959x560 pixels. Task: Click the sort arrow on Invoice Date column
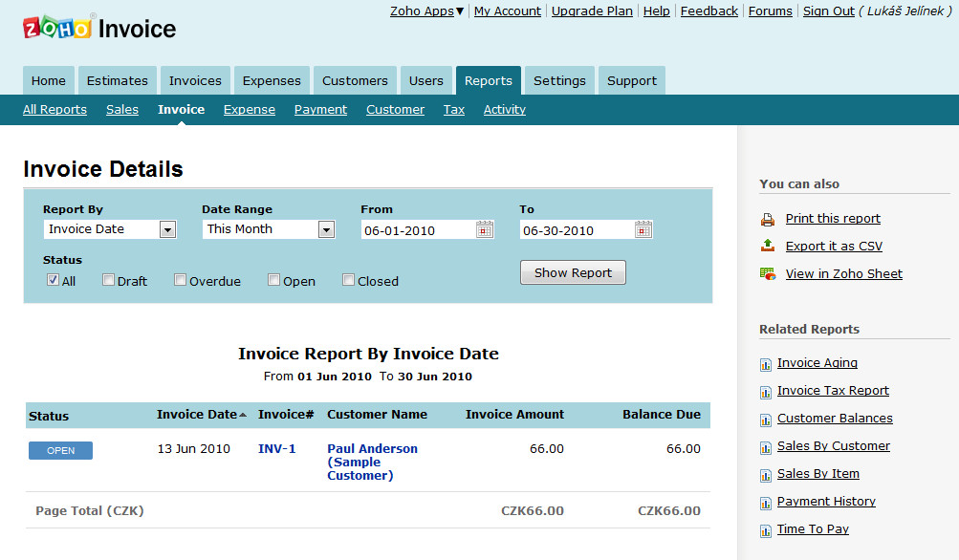(243, 415)
